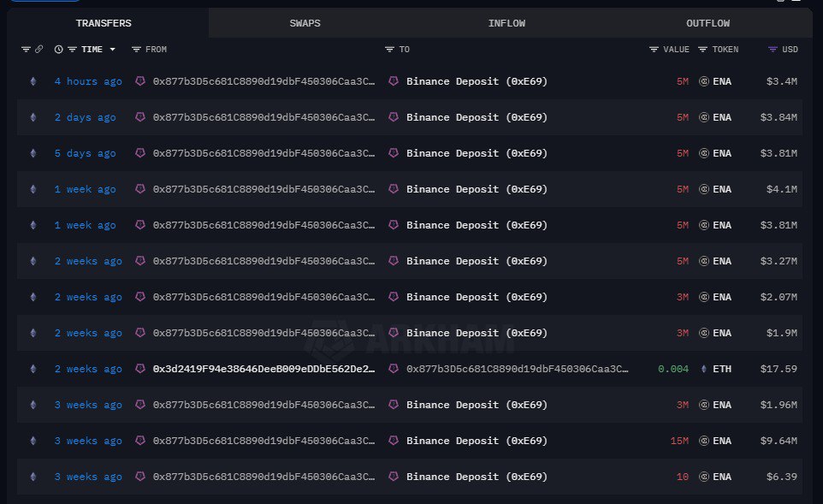Open Binance Deposit (0xE69) in $6.39 row

477,477
